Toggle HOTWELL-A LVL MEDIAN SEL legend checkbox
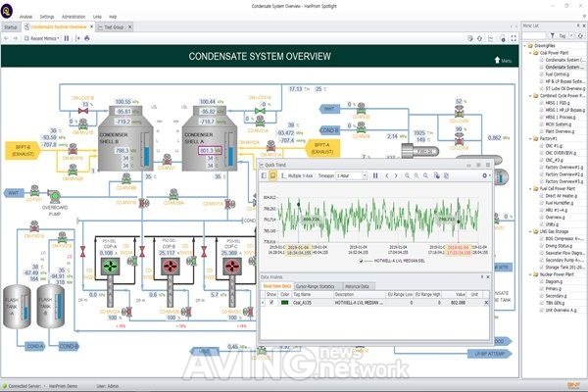The height and width of the screenshot is (392, 588). [x=361, y=261]
